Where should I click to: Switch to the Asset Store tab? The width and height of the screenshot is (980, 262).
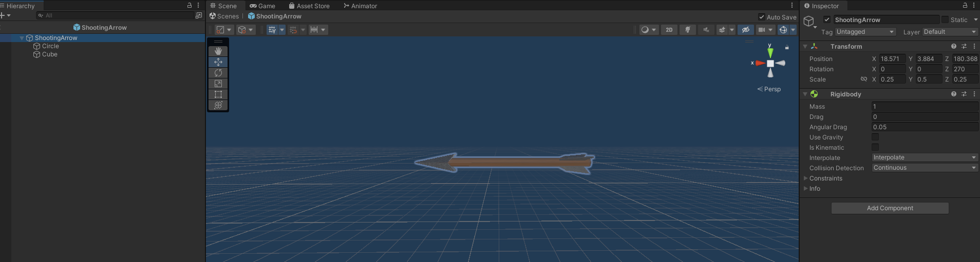coord(309,6)
